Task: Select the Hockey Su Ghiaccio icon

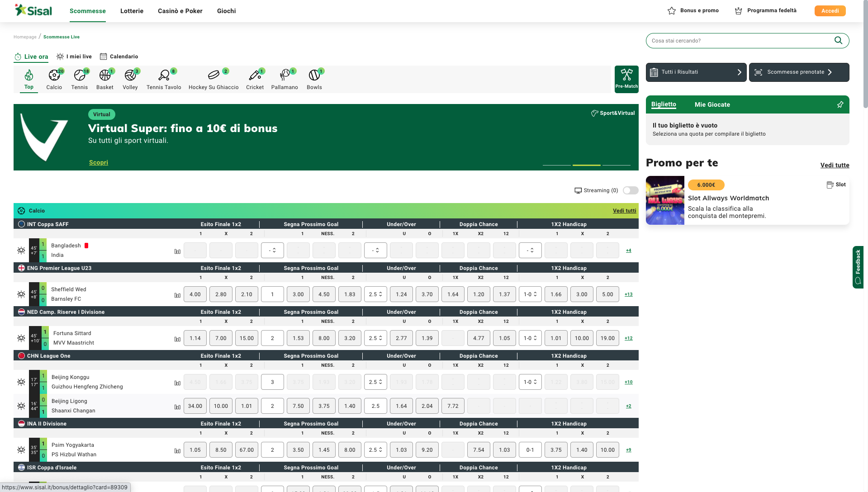Action: 213,76
